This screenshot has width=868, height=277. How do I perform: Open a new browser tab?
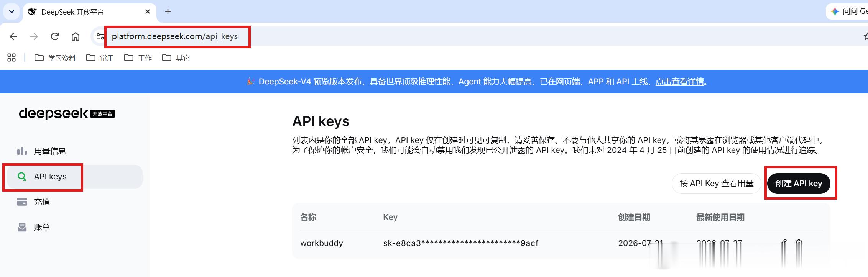168,11
